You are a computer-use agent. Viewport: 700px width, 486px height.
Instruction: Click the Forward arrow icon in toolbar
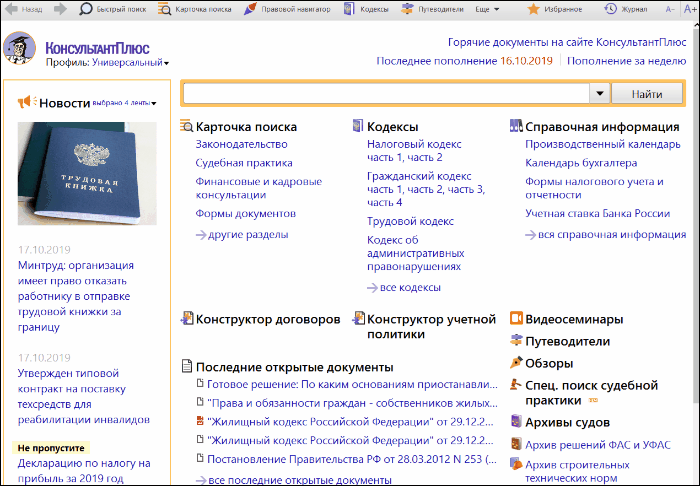click(60, 9)
